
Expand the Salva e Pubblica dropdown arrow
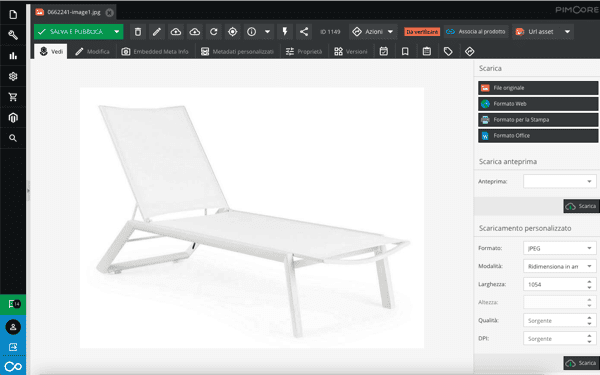[117, 32]
